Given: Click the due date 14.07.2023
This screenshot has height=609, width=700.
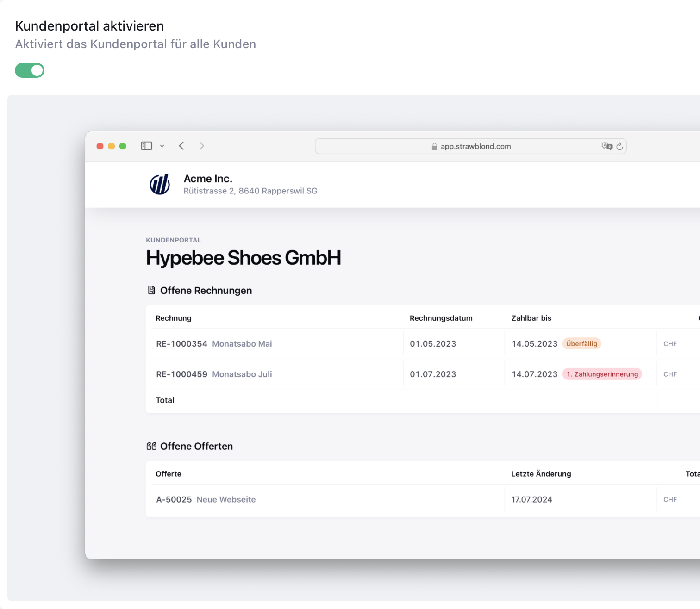Looking at the screenshot, I should coord(535,374).
